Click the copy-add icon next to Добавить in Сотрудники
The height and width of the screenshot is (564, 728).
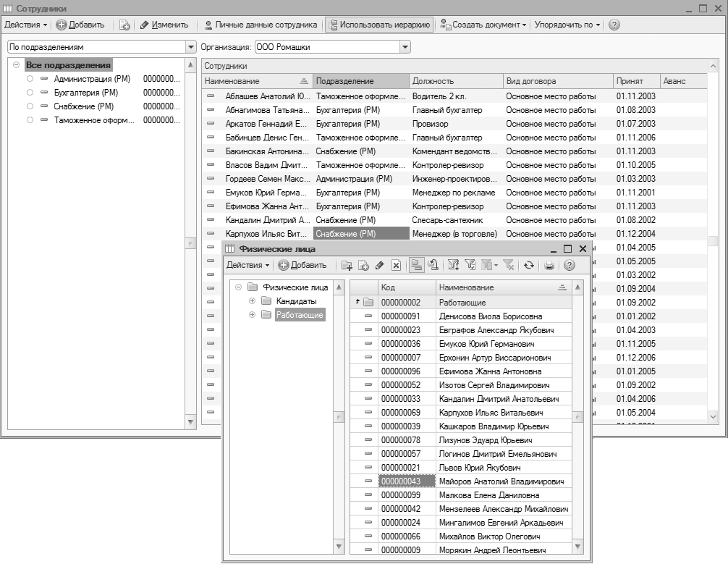[124, 25]
